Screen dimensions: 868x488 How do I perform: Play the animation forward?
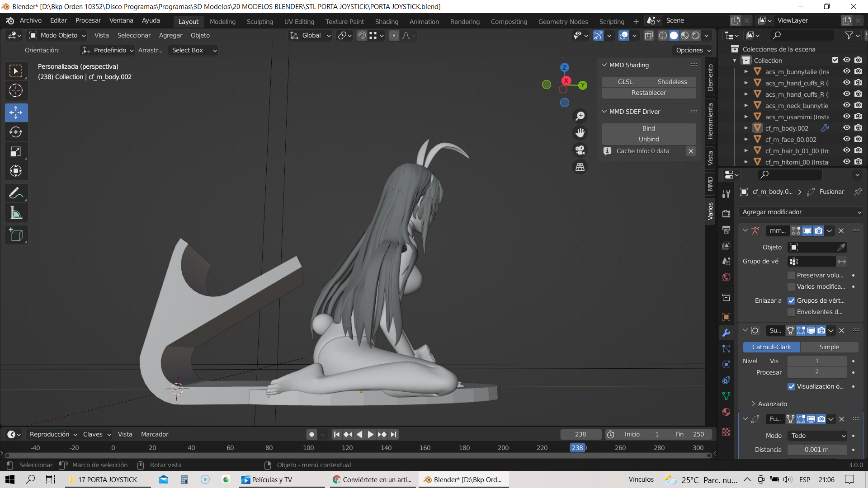pos(371,434)
